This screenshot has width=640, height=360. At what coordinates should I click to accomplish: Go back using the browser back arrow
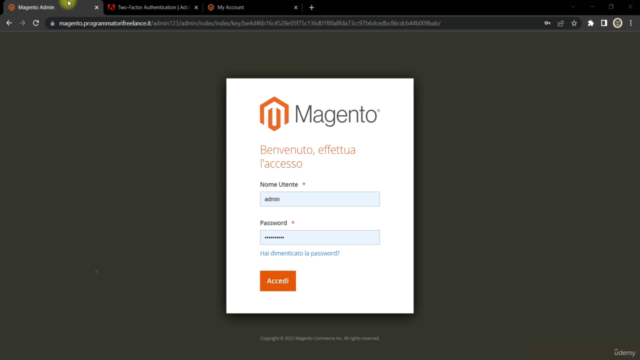point(9,23)
